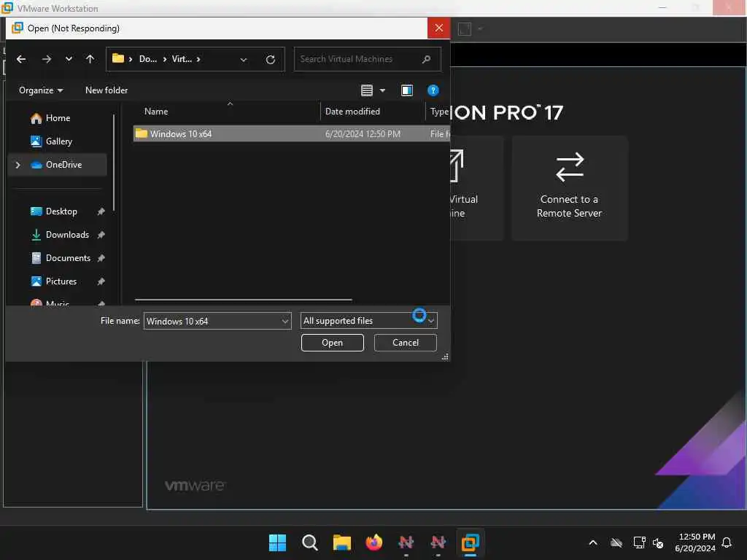The image size is (747, 560).
Task: Click the search magnifier icon in dialog
Action: pos(426,59)
